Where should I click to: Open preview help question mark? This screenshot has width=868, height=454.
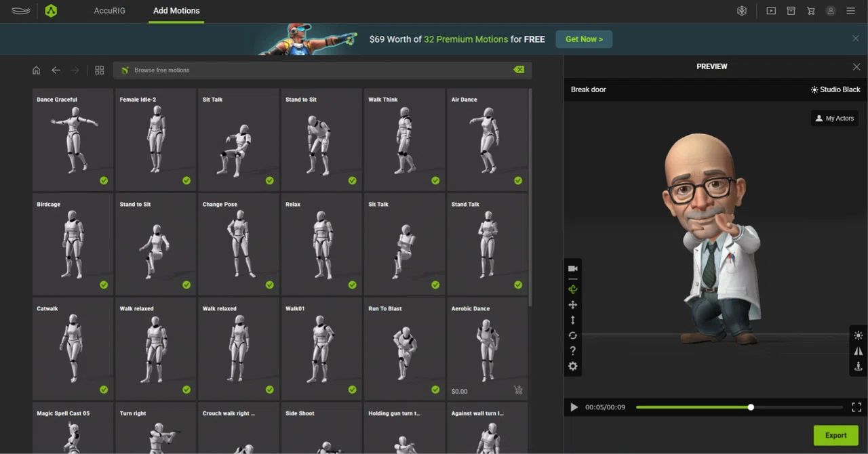[x=573, y=350]
